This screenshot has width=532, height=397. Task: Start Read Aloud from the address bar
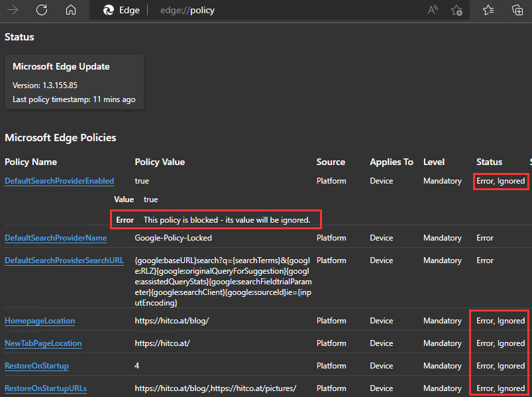pyautogui.click(x=433, y=10)
